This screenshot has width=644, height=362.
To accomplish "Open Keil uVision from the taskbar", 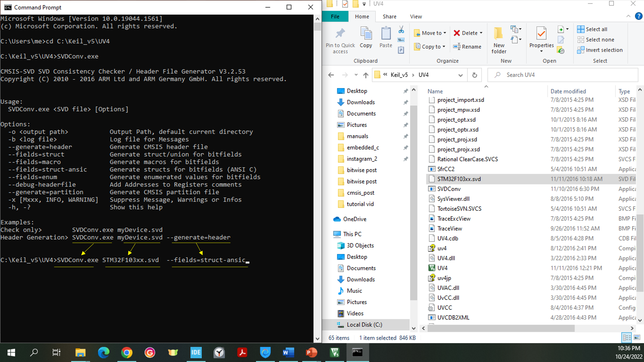I will [334, 352].
